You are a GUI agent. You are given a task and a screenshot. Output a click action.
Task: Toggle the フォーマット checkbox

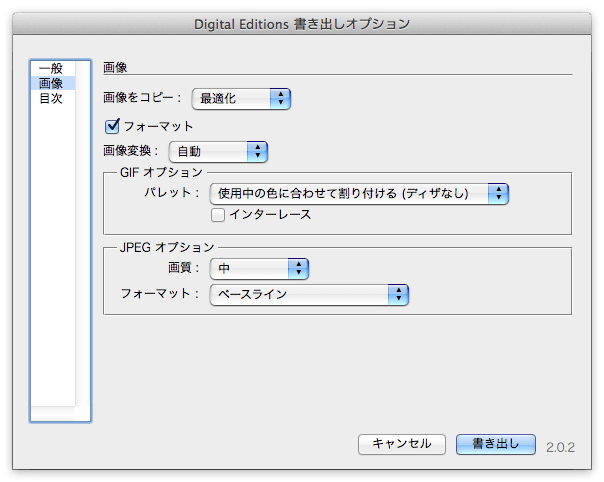(112, 126)
